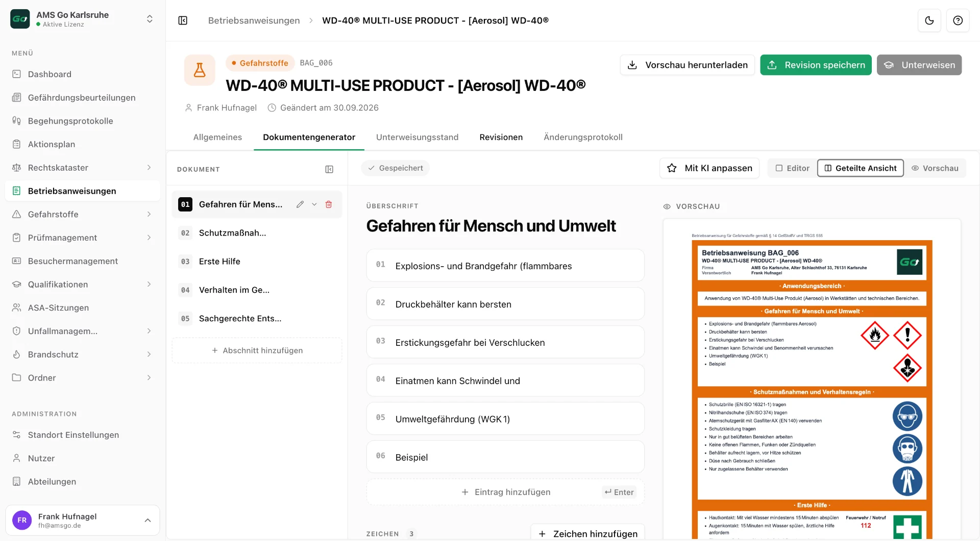Switch to Unterweisungsstand tab
Screen dimensions: 980x541
pyautogui.click(x=417, y=137)
